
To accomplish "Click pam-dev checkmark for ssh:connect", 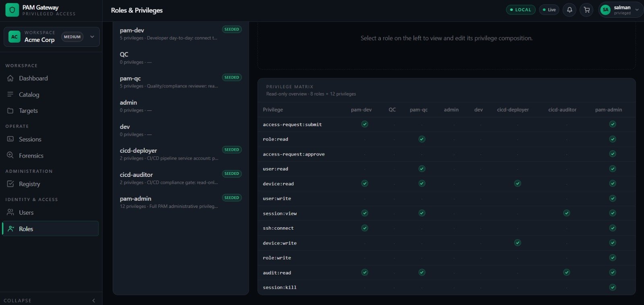I will tap(365, 228).
